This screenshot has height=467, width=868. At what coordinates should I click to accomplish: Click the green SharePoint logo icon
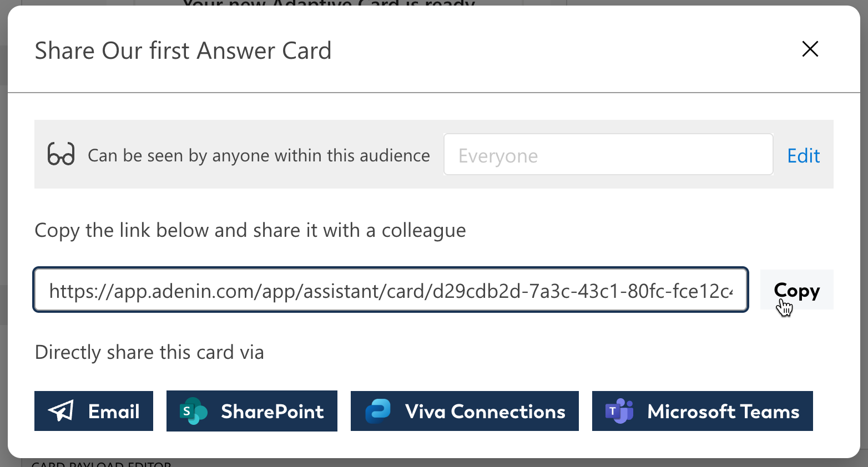point(193,411)
